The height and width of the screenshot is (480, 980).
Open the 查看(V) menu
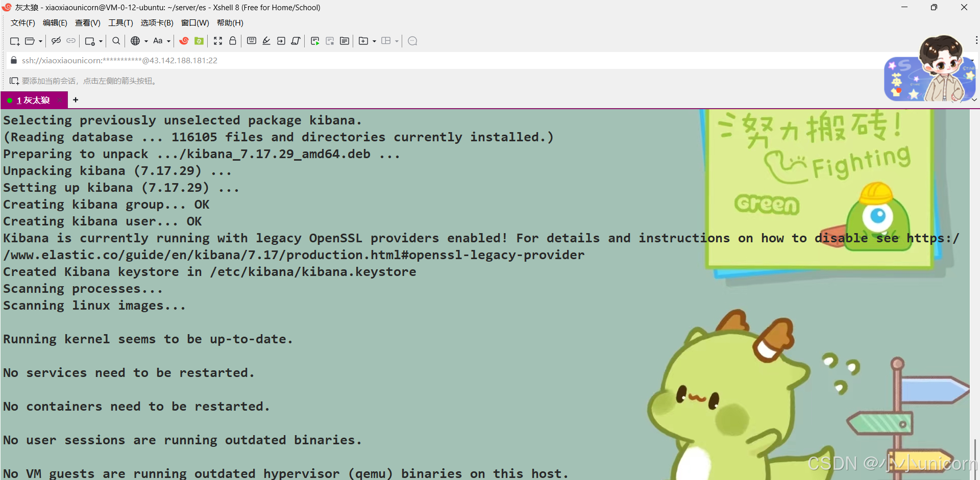click(88, 23)
